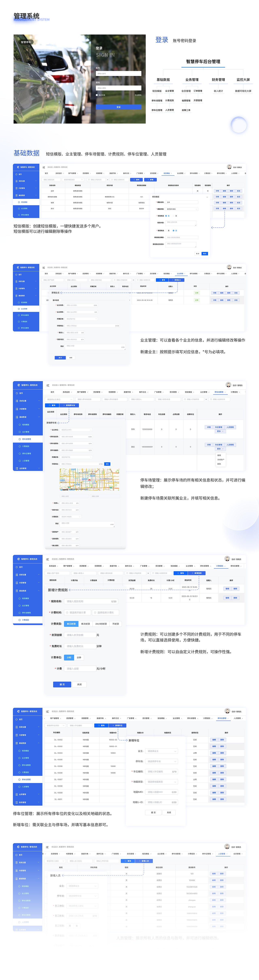The image size is (259, 980).
Task: Click the logo icon atop 停车位管理 screen sidebar
Action: click(x=19, y=711)
